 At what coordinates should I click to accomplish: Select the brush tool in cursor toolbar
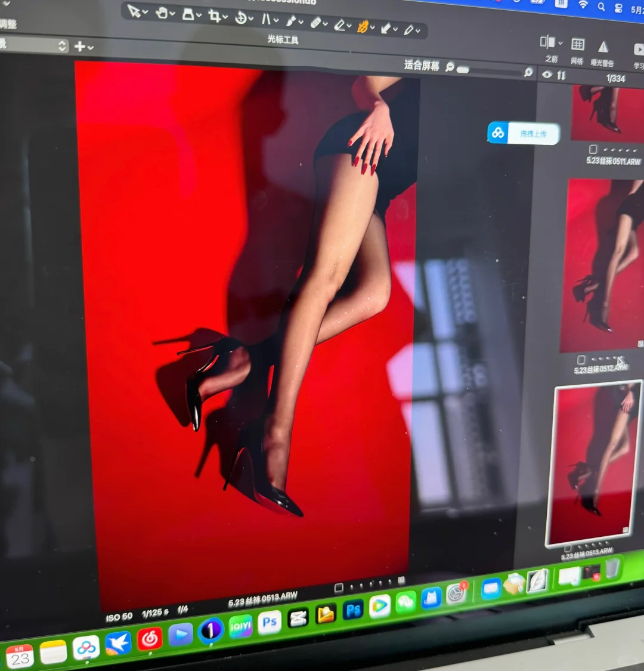click(x=291, y=21)
